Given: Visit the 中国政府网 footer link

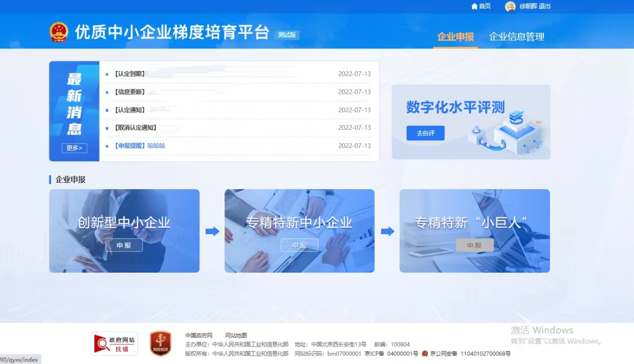Looking at the screenshot, I should pos(198,336).
